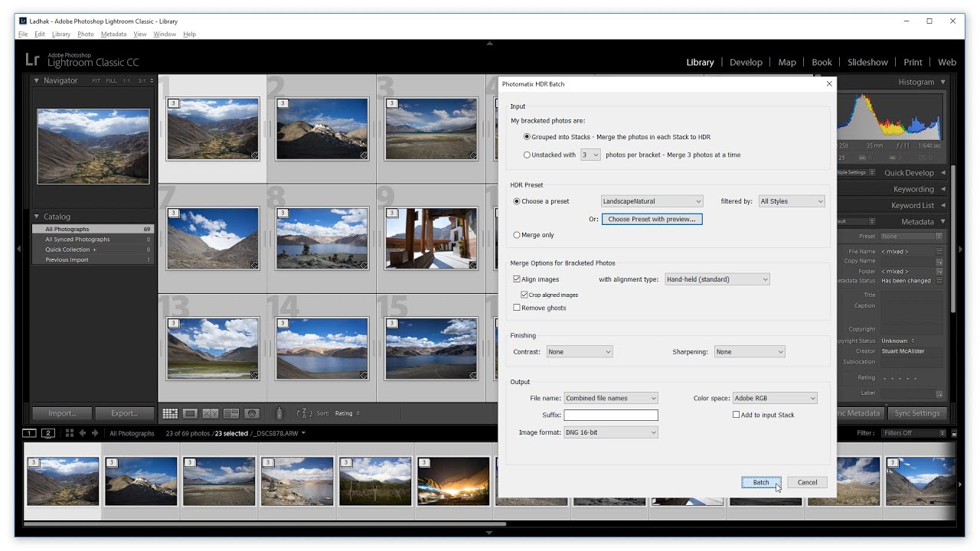
Task: Click Copy Name arrow icon
Action: 939,261
